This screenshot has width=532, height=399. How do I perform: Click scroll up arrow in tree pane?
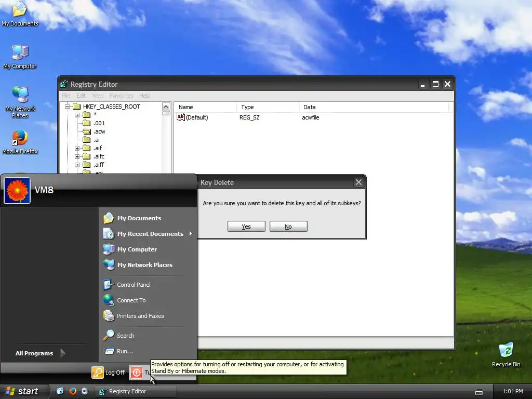point(166,107)
